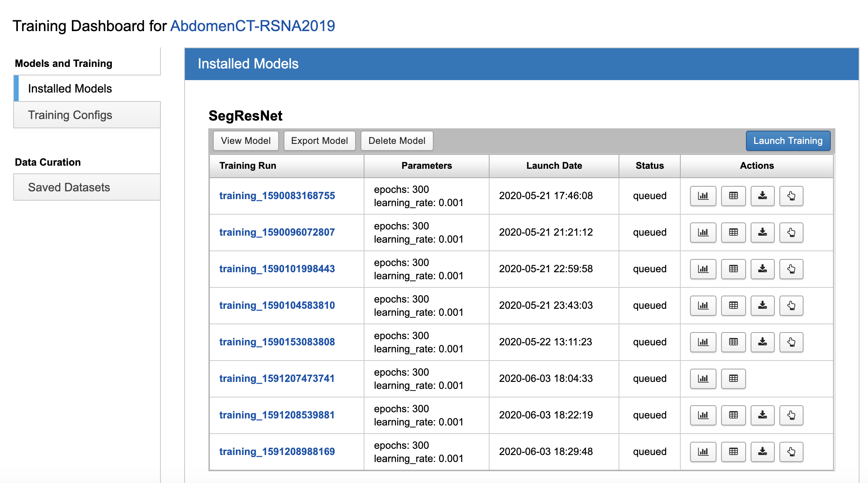This screenshot has height=483, width=868.
Task: Click Export Model button
Action: pyautogui.click(x=319, y=141)
